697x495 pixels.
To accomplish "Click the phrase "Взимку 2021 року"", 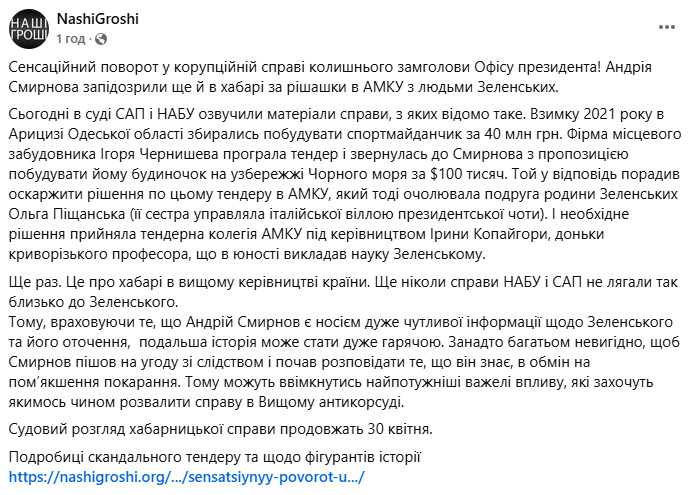I will (x=586, y=114).
